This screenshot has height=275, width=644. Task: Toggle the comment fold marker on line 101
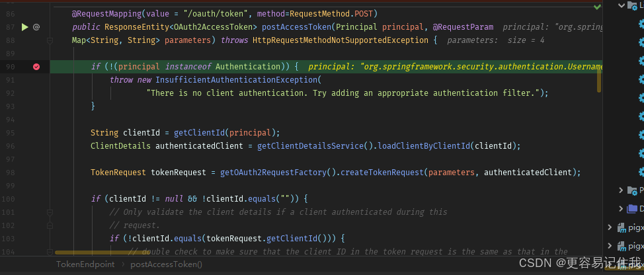point(50,212)
